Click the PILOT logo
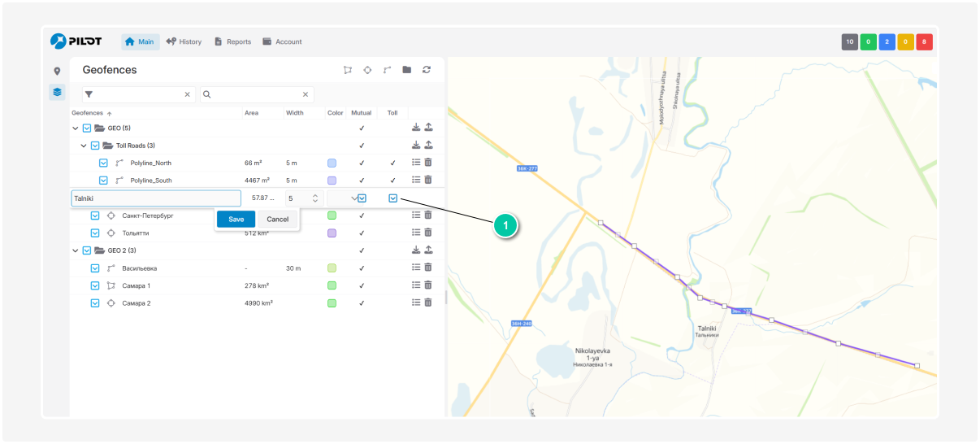980x444 pixels. point(76,41)
